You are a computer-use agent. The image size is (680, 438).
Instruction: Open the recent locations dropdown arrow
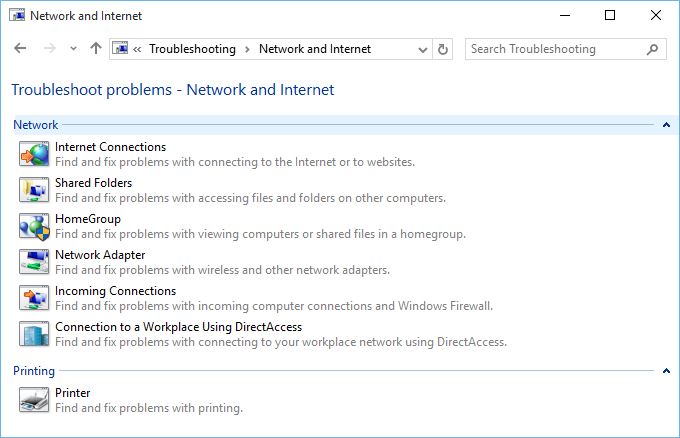point(73,49)
